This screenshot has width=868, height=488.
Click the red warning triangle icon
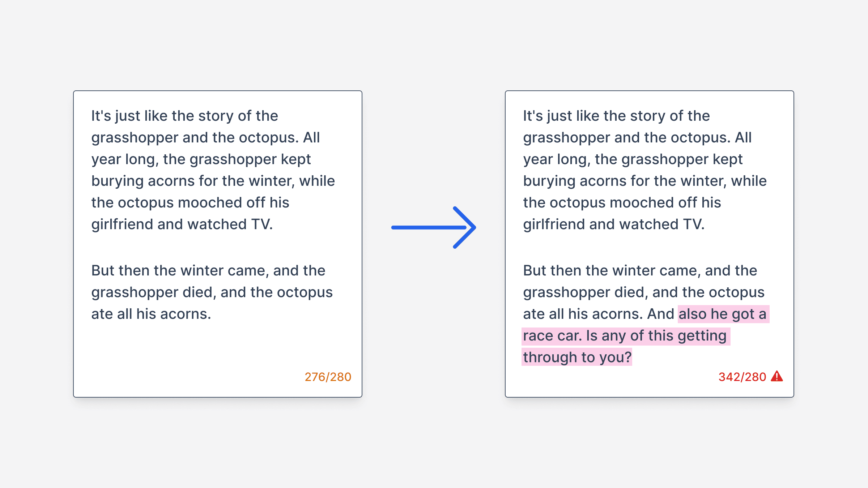point(776,377)
